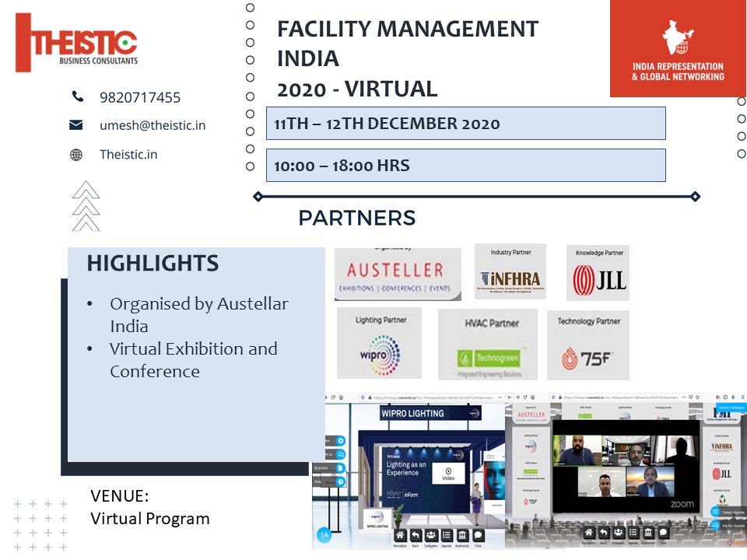Click Back arrow icon in Wipro booth view
Viewport: 747px width, 560px height.
click(x=416, y=536)
